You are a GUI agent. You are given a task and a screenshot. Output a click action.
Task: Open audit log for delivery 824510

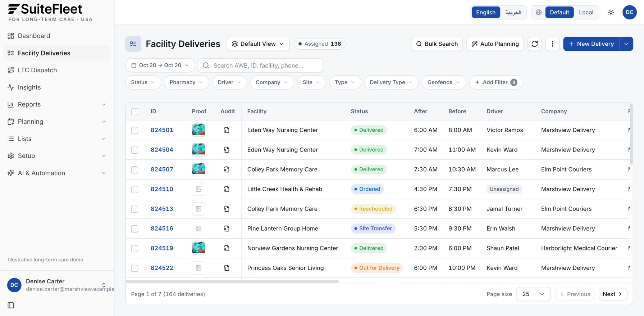[227, 189]
